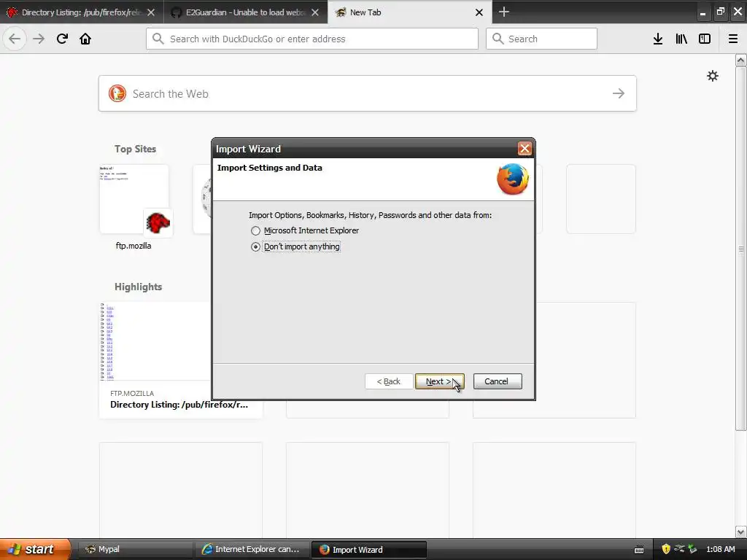The height and width of the screenshot is (560, 747).
Task: Open a new tab with plus
Action: click(x=503, y=12)
